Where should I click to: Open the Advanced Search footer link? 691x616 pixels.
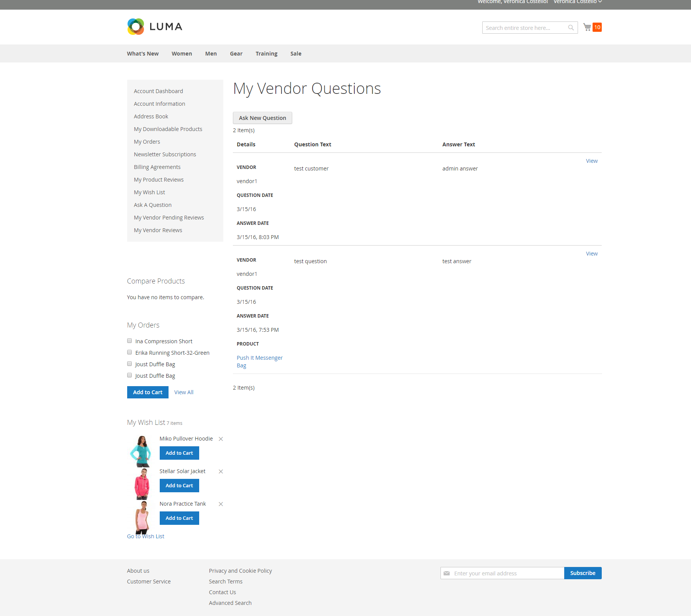click(231, 603)
